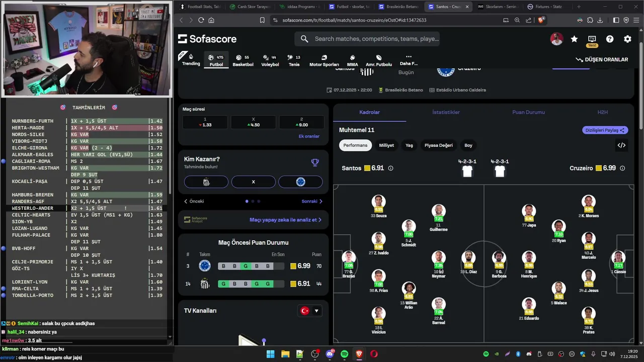Go to Sonraki poll slide
This screenshot has height=362, width=644.
pyautogui.click(x=312, y=201)
